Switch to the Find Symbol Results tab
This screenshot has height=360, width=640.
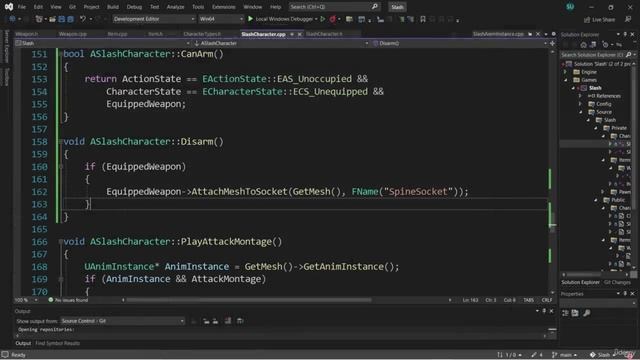[58, 343]
